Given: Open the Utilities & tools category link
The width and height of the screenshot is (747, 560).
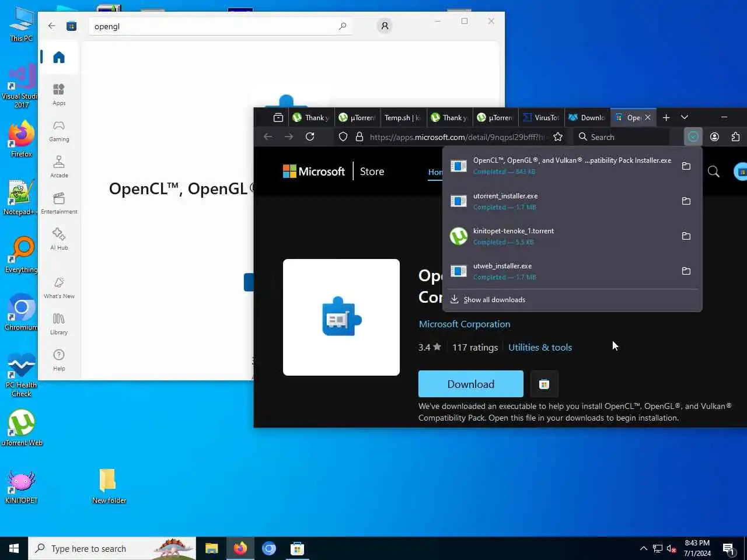Looking at the screenshot, I should click(x=540, y=347).
